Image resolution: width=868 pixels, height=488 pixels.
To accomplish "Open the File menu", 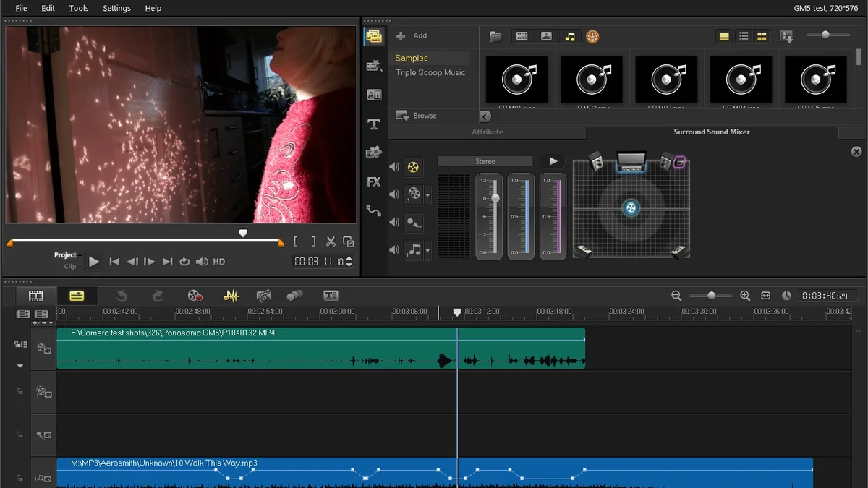I will click(21, 8).
